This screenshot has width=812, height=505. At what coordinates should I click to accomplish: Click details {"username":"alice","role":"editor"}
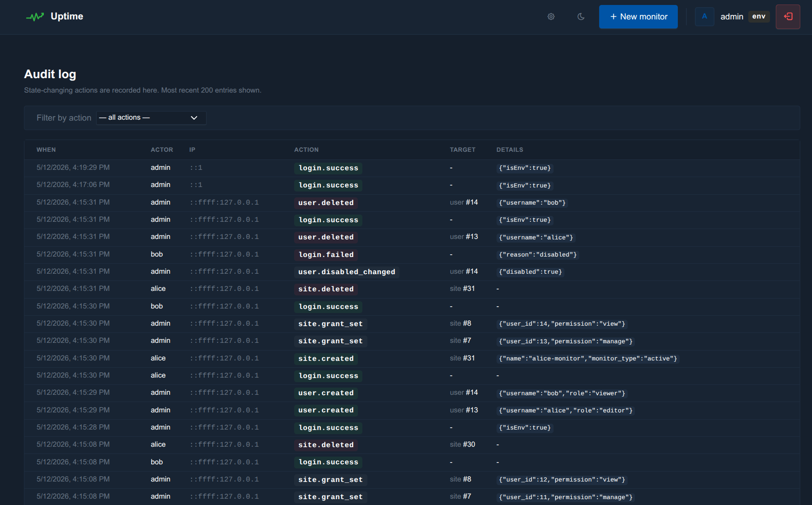566,411
